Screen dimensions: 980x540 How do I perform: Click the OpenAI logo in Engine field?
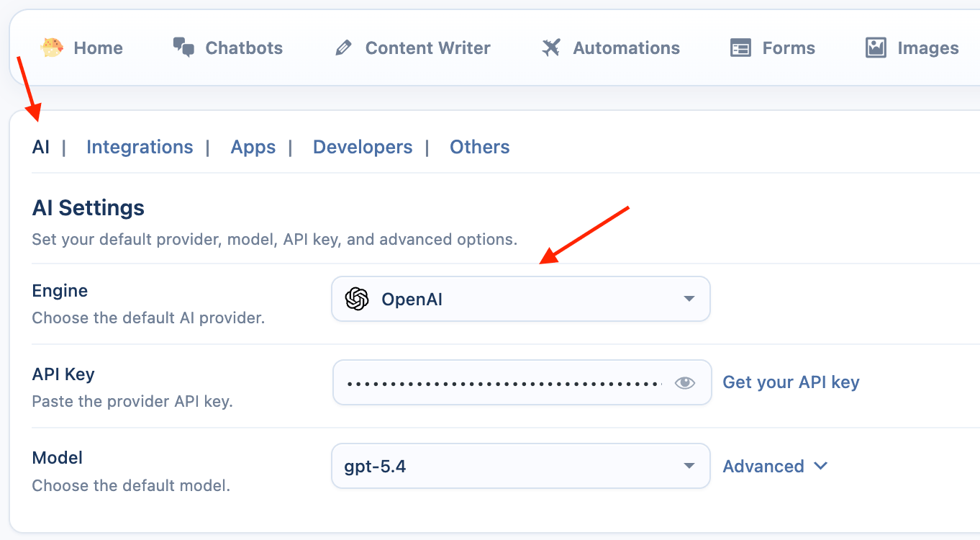point(357,299)
